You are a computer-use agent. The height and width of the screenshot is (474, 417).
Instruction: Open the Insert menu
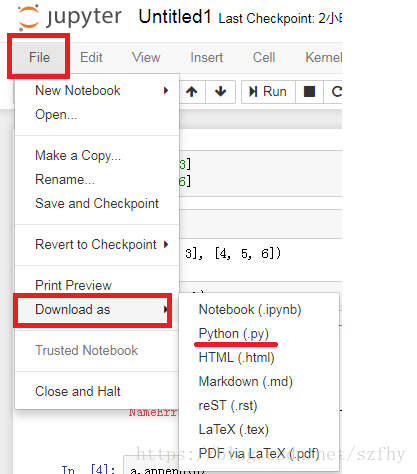(x=206, y=57)
